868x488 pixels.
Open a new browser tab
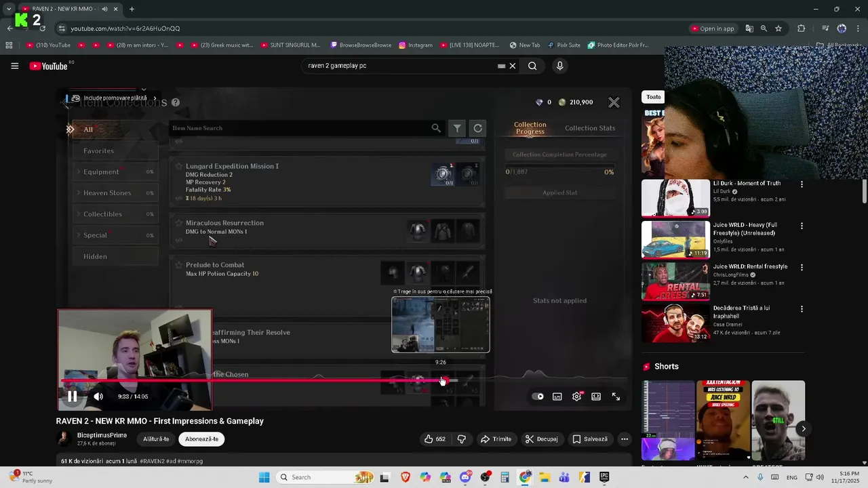click(x=132, y=9)
